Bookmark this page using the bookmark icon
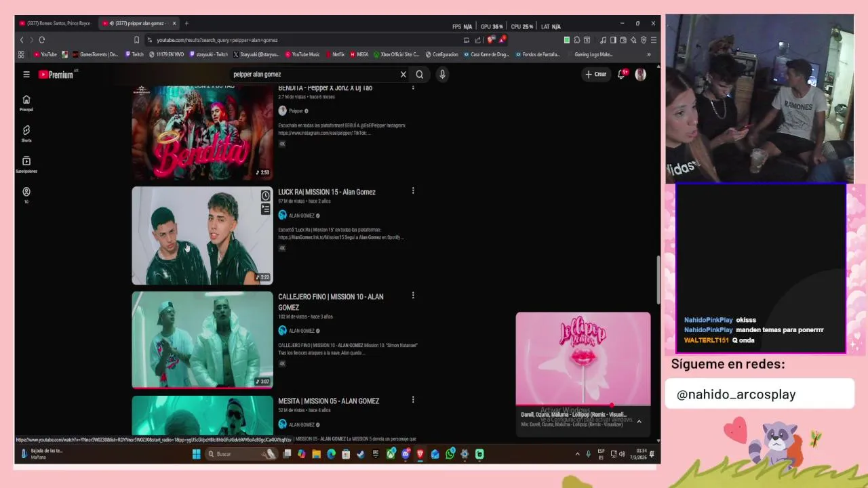Viewport: 868px width, 488px height. (136, 40)
